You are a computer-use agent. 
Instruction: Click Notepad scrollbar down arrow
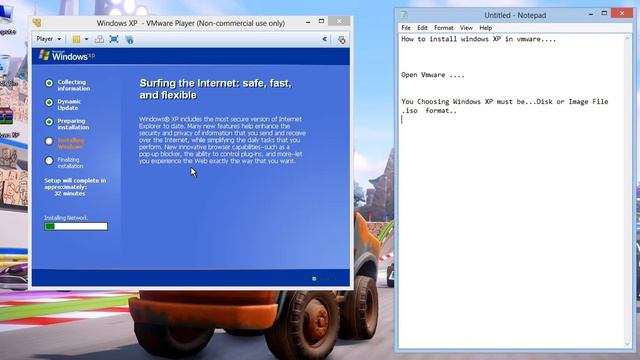pos(628,344)
